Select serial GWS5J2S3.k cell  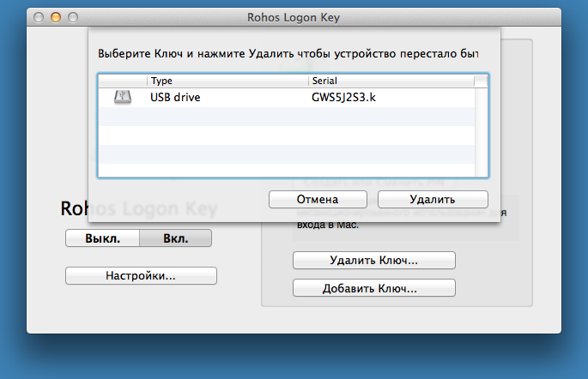(343, 98)
